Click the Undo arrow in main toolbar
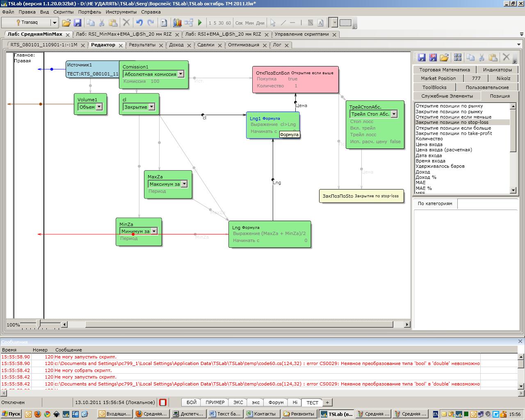 pyautogui.click(x=139, y=23)
